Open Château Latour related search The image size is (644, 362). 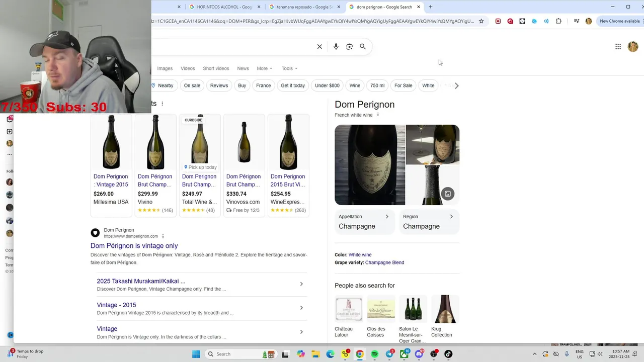(349, 317)
